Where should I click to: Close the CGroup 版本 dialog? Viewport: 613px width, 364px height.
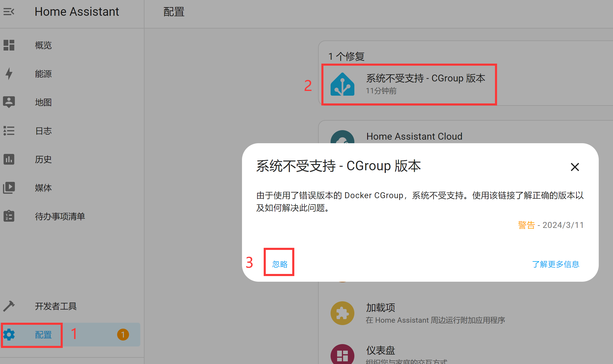click(x=575, y=167)
